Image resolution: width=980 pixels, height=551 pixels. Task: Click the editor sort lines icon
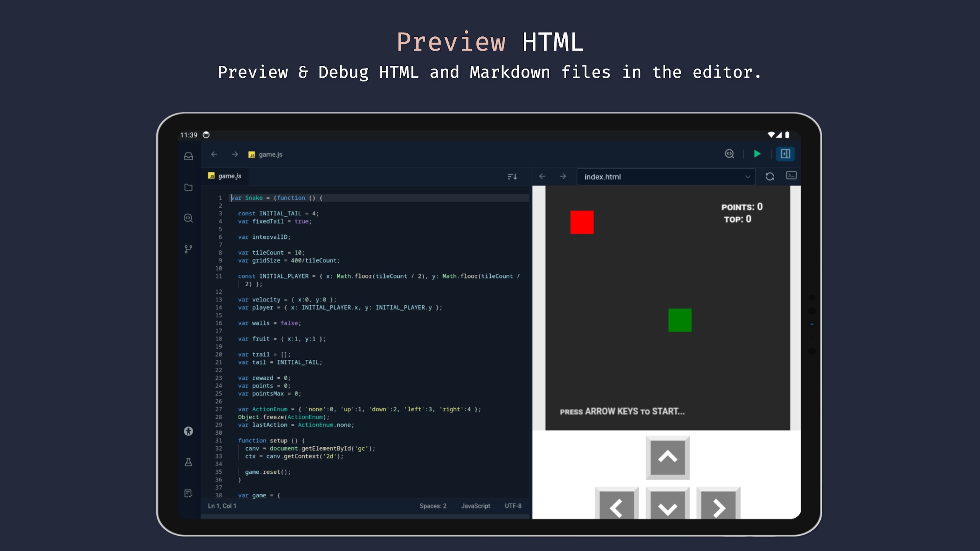tap(512, 176)
